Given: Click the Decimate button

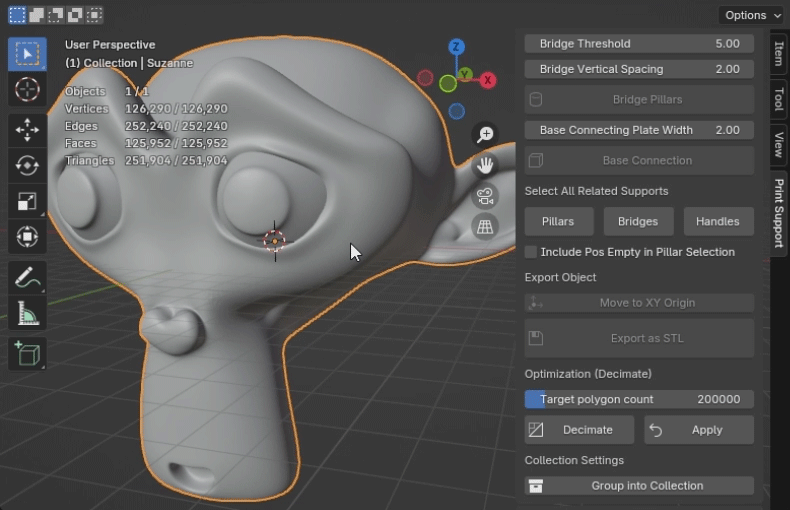Looking at the screenshot, I should click(x=579, y=430).
